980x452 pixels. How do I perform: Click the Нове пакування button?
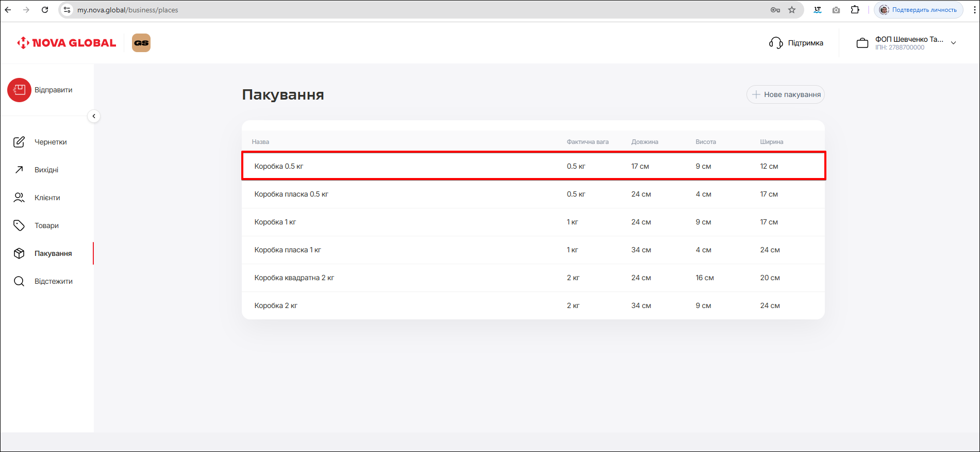(786, 94)
